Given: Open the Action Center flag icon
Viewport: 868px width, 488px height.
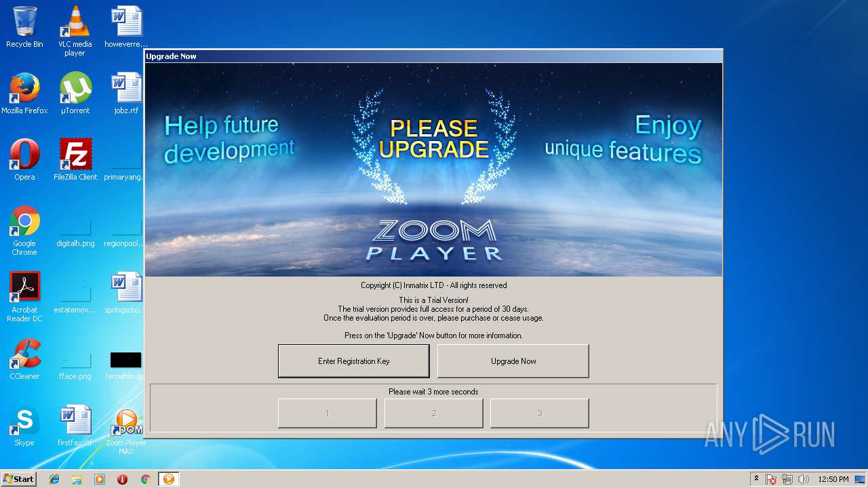Looking at the screenshot, I should coord(772,479).
